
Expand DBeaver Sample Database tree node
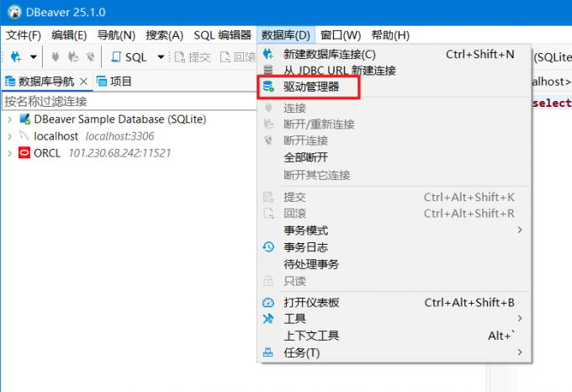tap(10, 119)
